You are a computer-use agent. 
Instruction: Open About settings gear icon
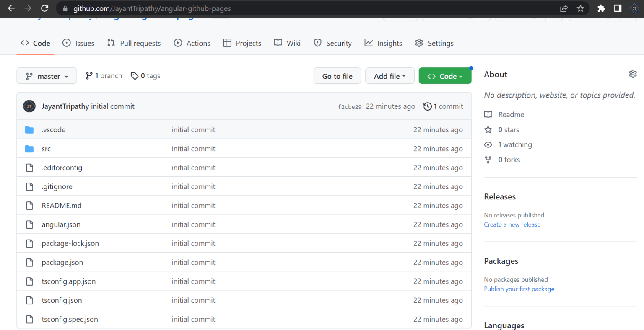tap(633, 74)
